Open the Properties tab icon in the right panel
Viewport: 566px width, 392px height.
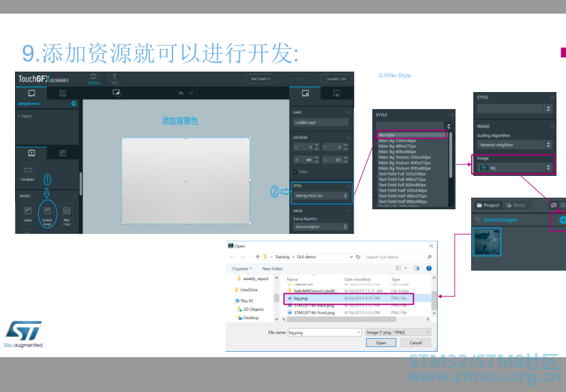[x=305, y=93]
